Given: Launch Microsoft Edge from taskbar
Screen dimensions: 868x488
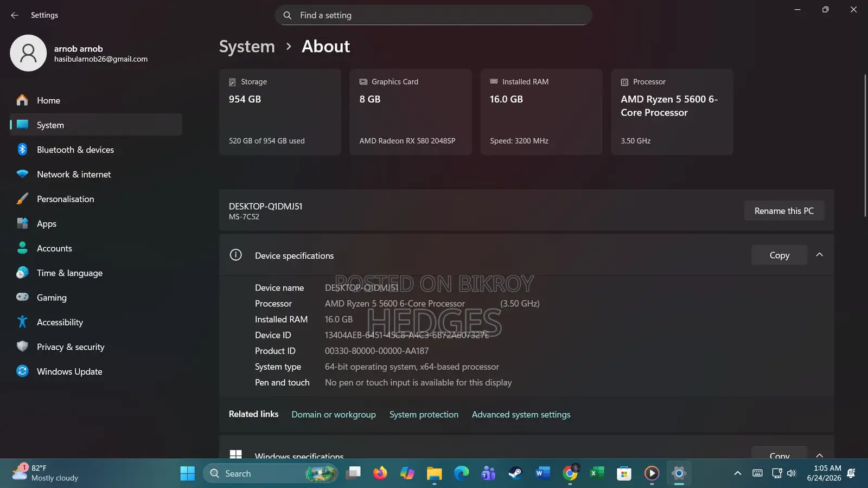Looking at the screenshot, I should (x=461, y=473).
